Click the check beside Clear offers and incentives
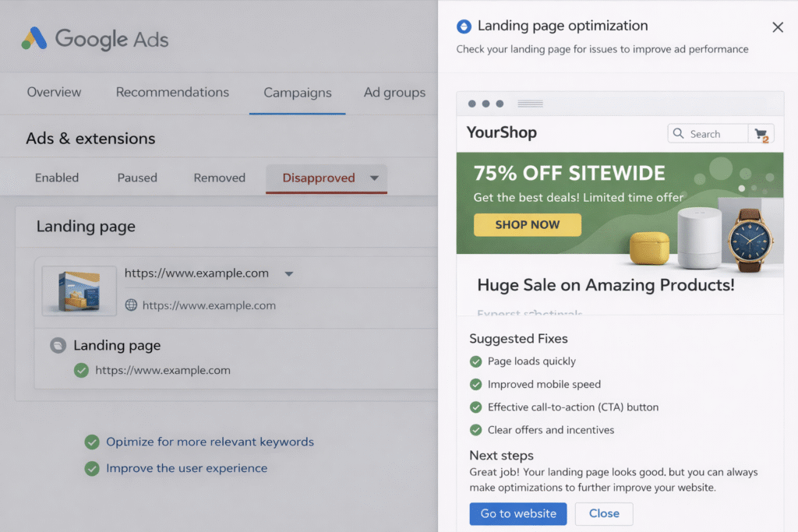798x532 pixels. (475, 430)
